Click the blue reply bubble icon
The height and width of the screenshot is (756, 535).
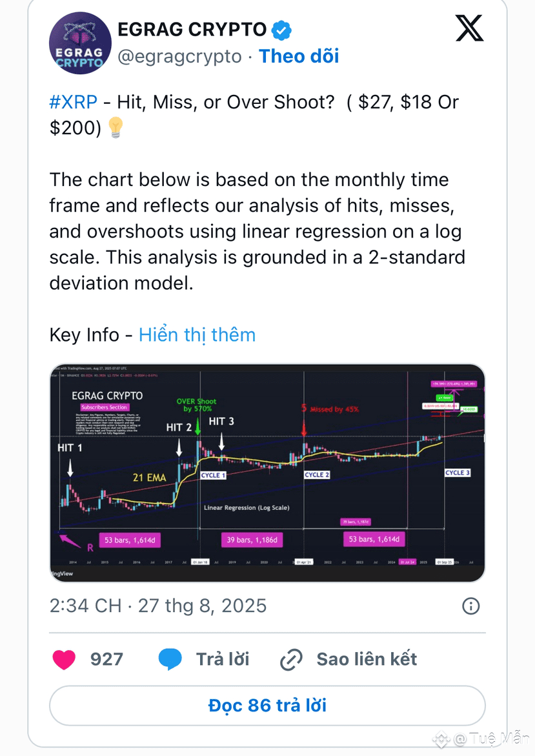point(170,659)
